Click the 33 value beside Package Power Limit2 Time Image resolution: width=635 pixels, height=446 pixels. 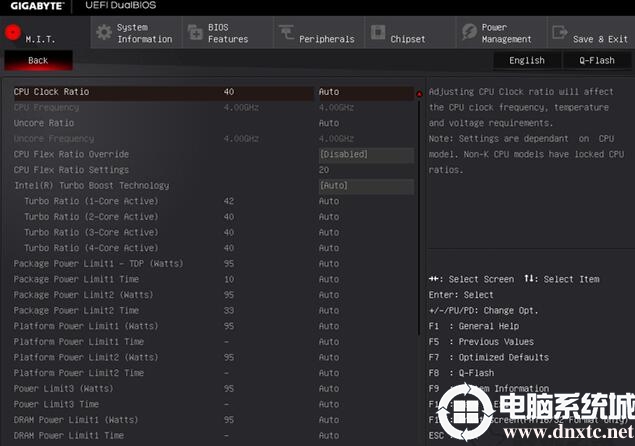229,310
